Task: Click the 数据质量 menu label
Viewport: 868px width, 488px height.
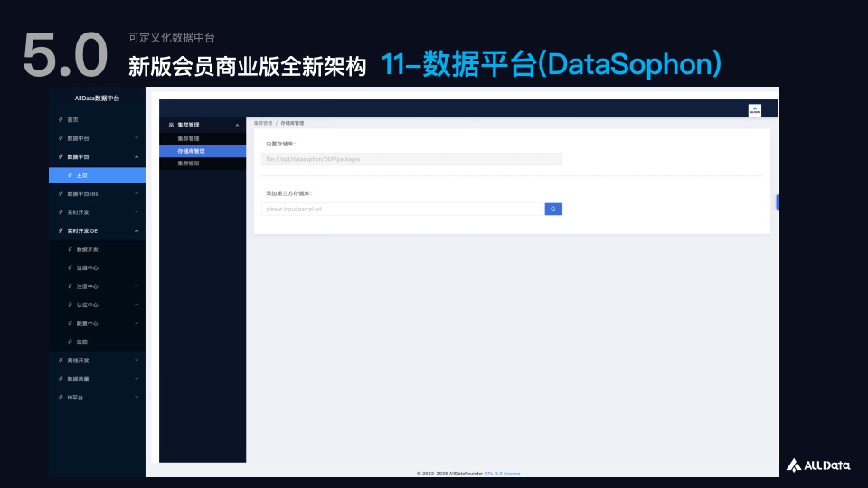Action: click(x=78, y=379)
